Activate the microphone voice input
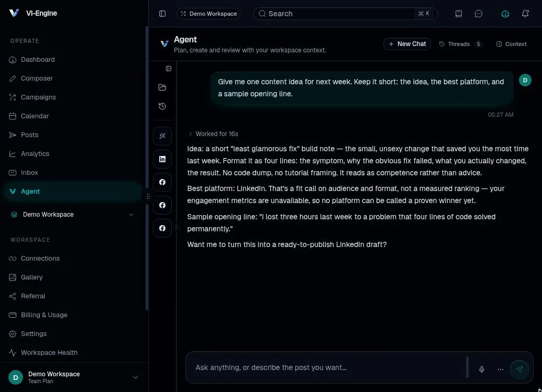The height and width of the screenshot is (392, 542). tap(481, 369)
